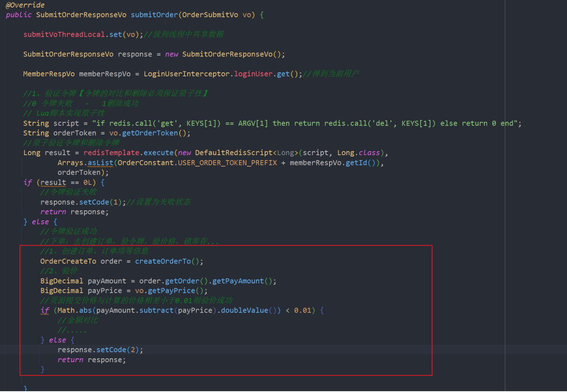
Task: Click vo.getPayPrice() call
Action: [169, 291]
